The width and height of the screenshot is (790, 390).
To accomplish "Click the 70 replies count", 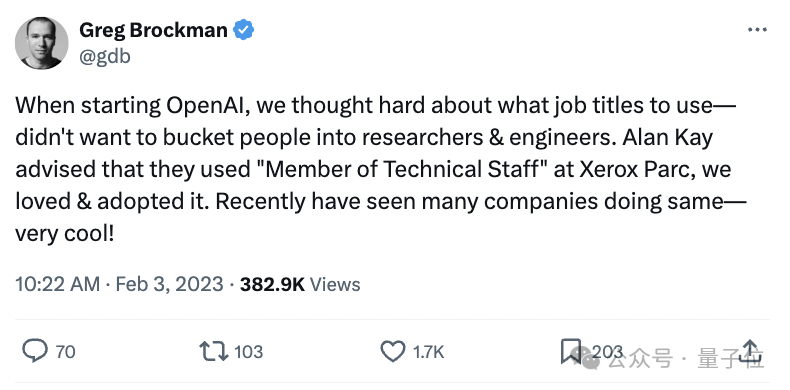I will [65, 352].
